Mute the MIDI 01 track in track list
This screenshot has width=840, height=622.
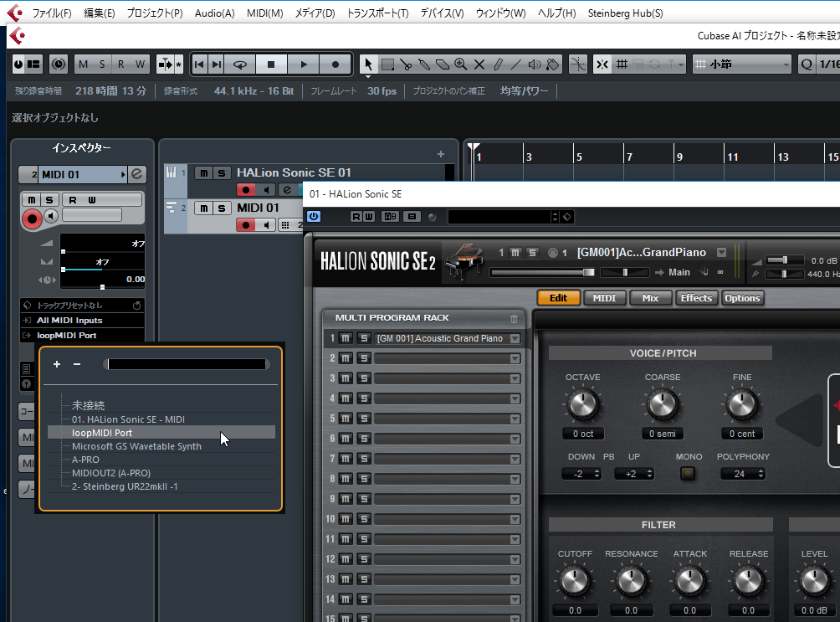click(x=204, y=208)
